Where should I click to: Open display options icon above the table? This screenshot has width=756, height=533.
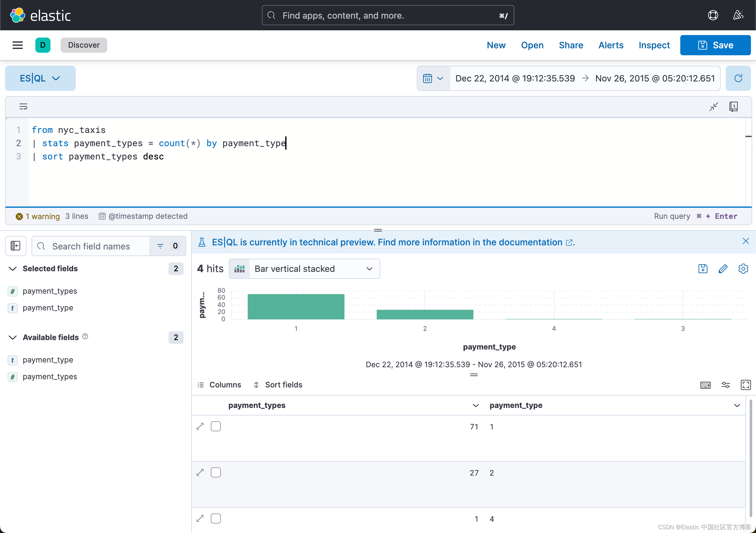[x=726, y=385]
